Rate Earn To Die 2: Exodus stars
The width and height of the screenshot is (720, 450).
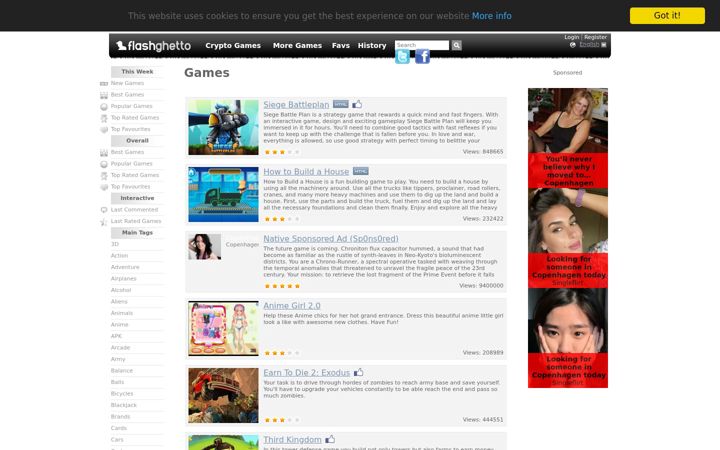[x=282, y=420]
